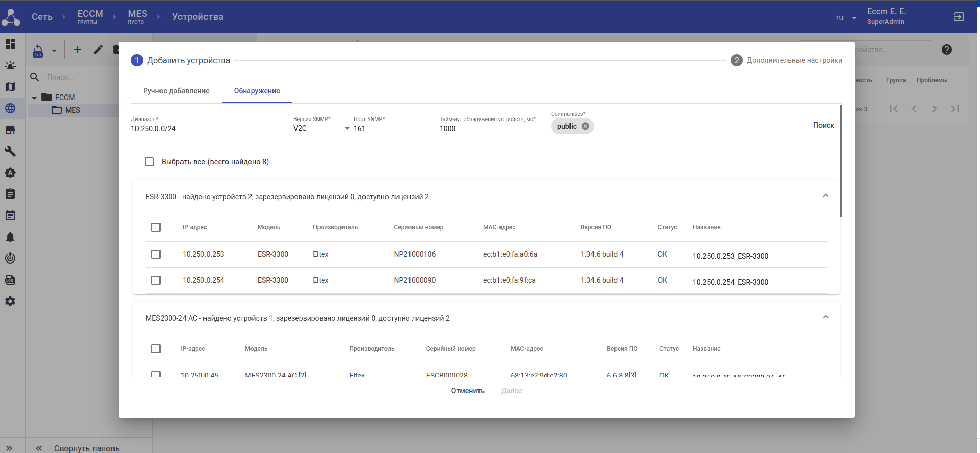Select the checkbox for device 10.250.0.254
The image size is (980, 453).
click(x=156, y=280)
